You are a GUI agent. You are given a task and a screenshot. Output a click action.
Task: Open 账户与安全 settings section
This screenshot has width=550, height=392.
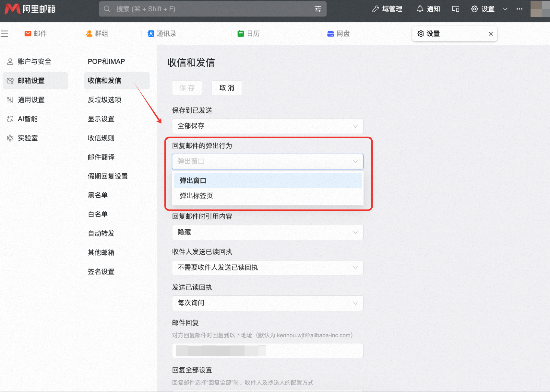[35, 61]
